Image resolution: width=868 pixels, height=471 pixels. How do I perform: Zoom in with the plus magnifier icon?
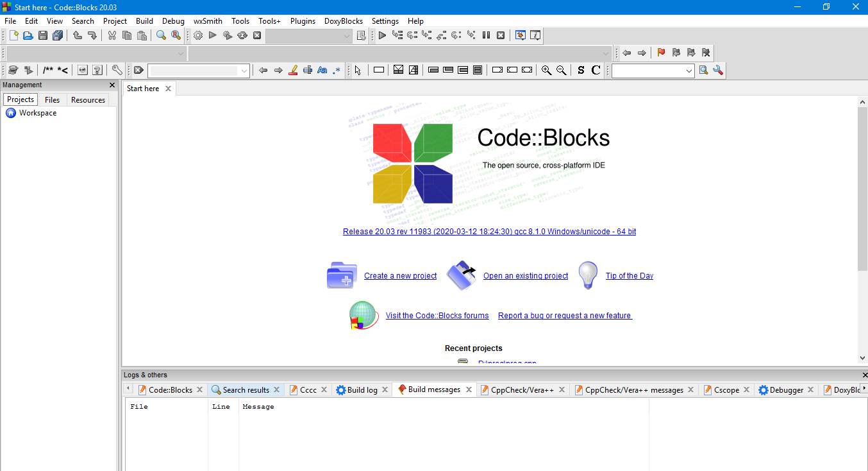tap(546, 70)
